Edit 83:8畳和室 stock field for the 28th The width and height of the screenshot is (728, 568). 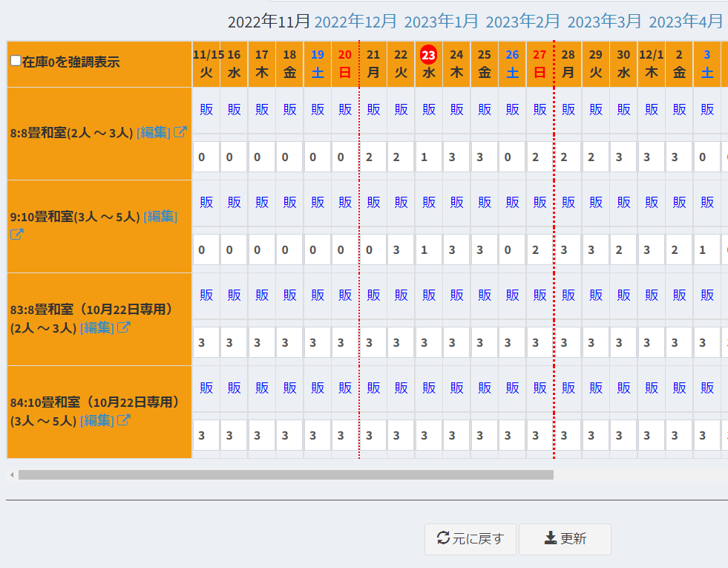tap(568, 343)
